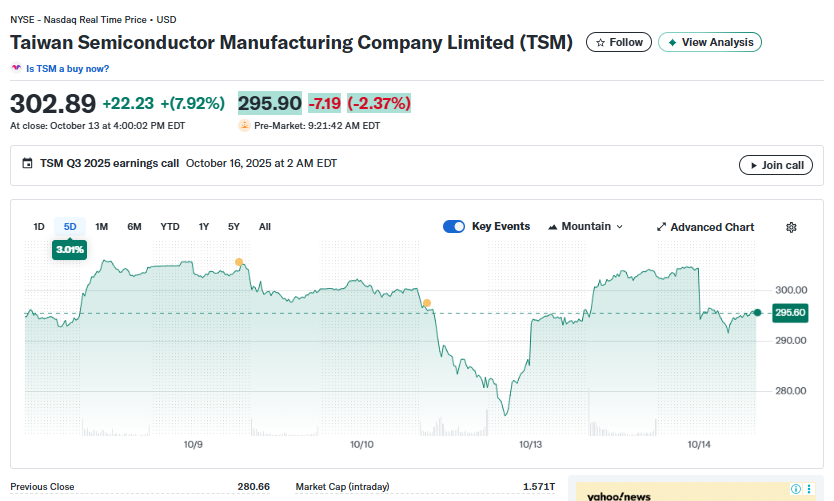Click the earnings call calendar icon
This screenshot has height=501, width=834.
coord(27,164)
